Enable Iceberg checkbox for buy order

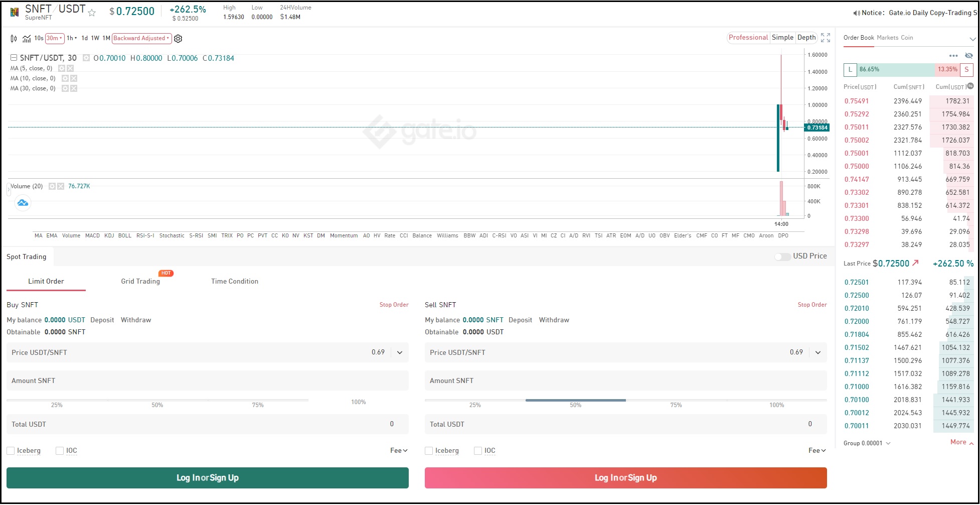coord(11,451)
